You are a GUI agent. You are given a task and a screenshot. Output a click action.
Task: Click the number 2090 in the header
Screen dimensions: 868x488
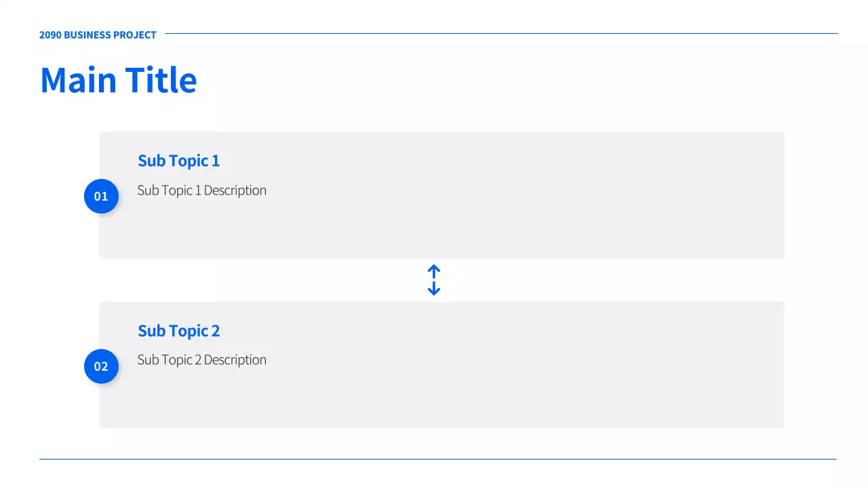(50, 35)
